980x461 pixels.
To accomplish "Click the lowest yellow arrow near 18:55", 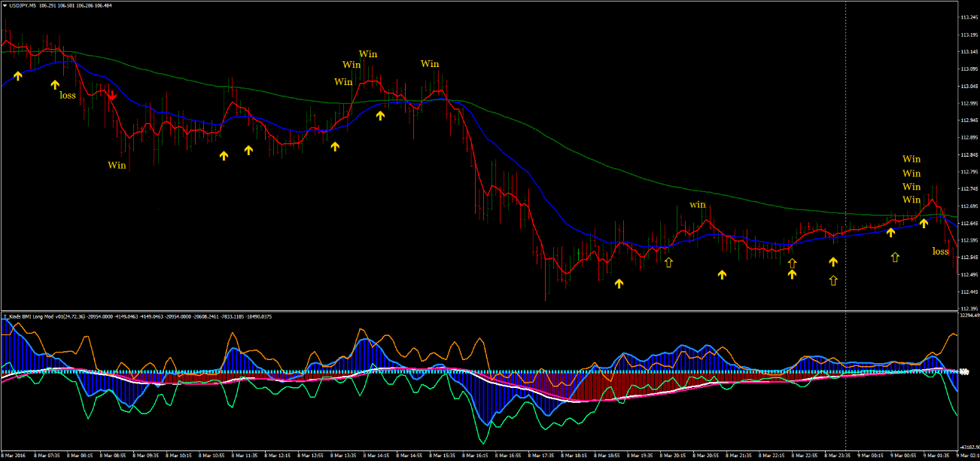I will (x=619, y=283).
